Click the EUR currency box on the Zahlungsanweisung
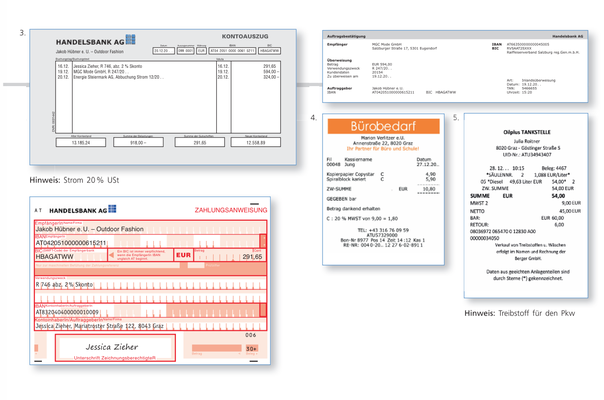The image size is (604, 400). coord(183,255)
